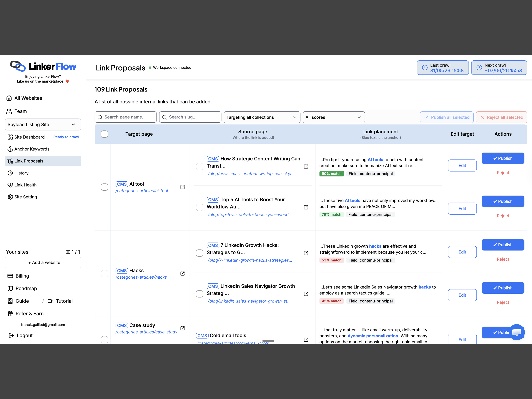Check Top 5 AI Tools source checkbox
This screenshot has height=399, width=532.
(199, 207)
